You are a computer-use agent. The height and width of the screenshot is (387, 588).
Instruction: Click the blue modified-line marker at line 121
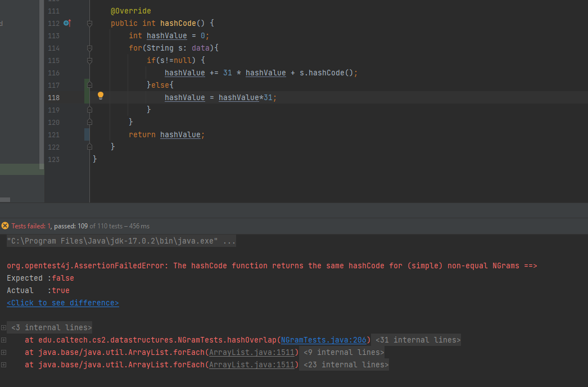tap(87, 134)
